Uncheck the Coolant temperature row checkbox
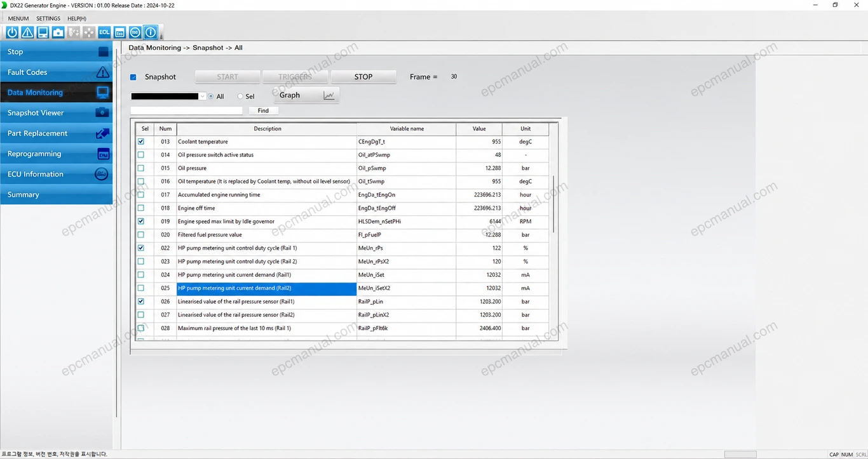 (141, 142)
